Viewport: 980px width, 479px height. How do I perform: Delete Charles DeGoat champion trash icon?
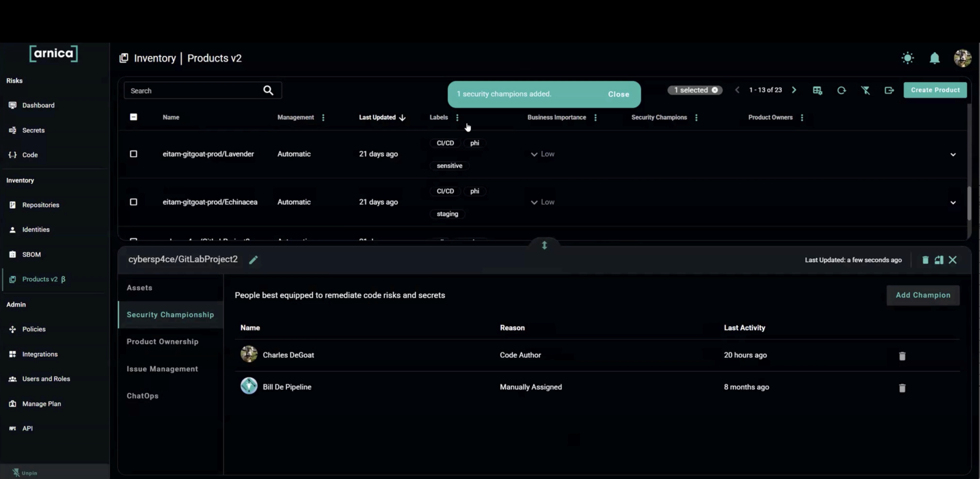pos(902,356)
